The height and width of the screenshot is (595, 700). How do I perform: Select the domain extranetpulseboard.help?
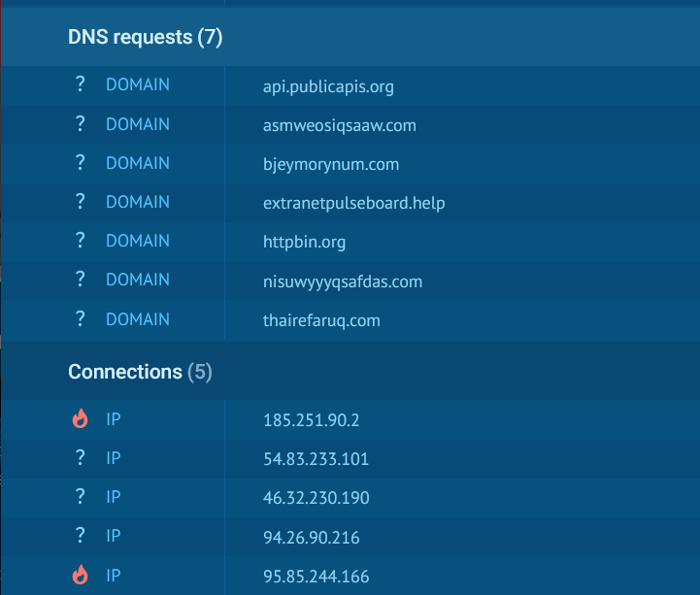[354, 203]
